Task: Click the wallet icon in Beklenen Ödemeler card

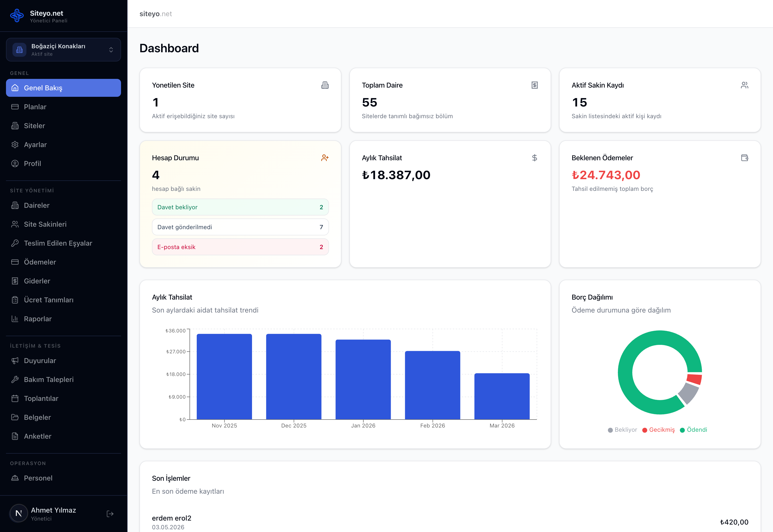Action: click(744, 158)
